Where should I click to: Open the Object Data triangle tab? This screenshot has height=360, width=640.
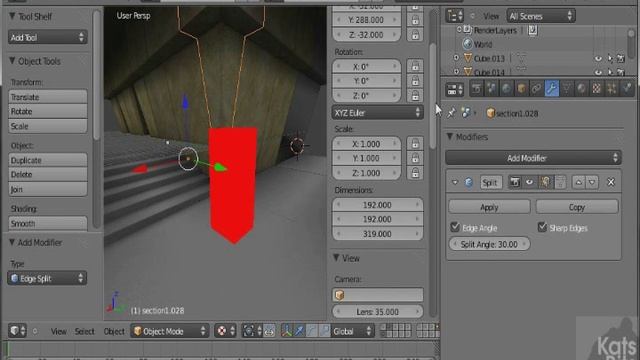click(x=567, y=89)
